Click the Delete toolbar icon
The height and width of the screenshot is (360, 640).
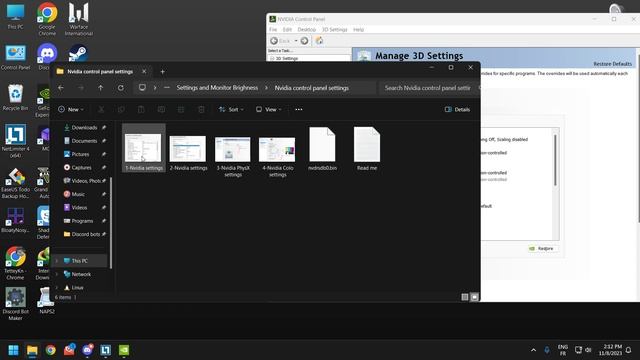[x=201, y=109]
